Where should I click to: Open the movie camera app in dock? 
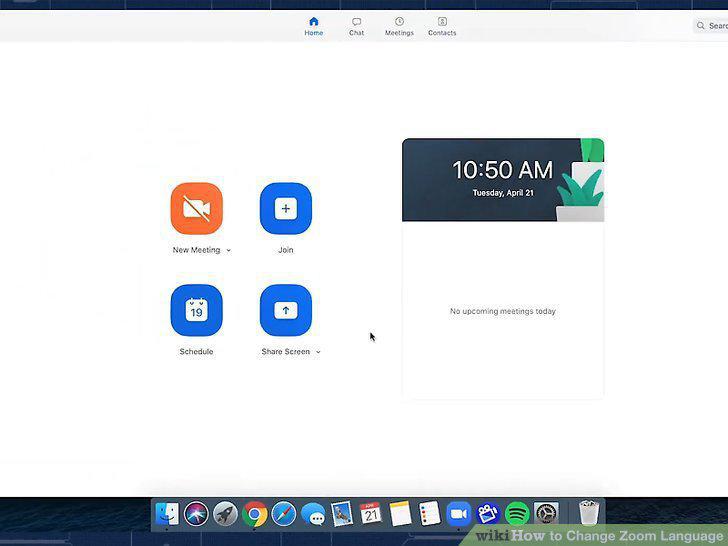(x=488, y=514)
